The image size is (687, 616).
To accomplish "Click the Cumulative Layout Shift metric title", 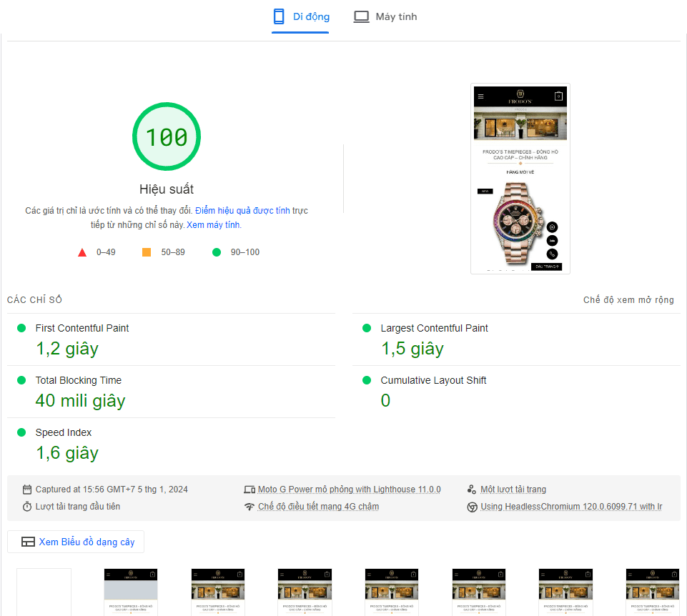I will click(433, 380).
